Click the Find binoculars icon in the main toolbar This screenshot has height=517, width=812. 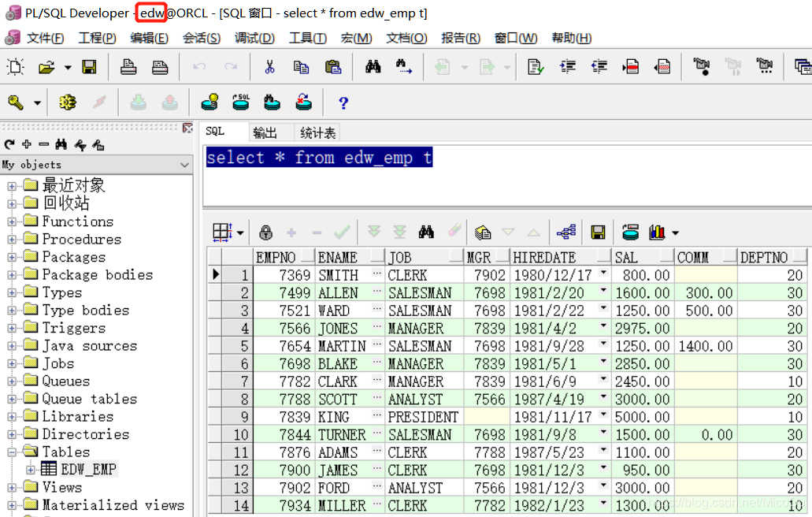[x=373, y=66]
